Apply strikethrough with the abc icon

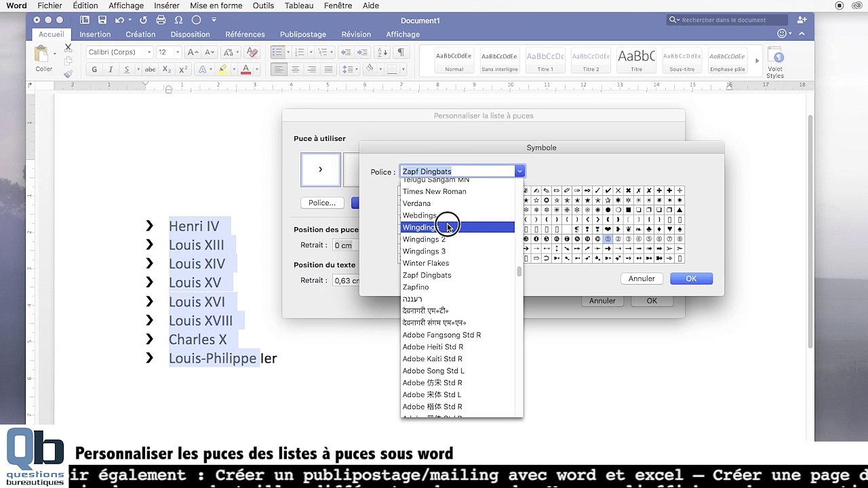coord(150,69)
